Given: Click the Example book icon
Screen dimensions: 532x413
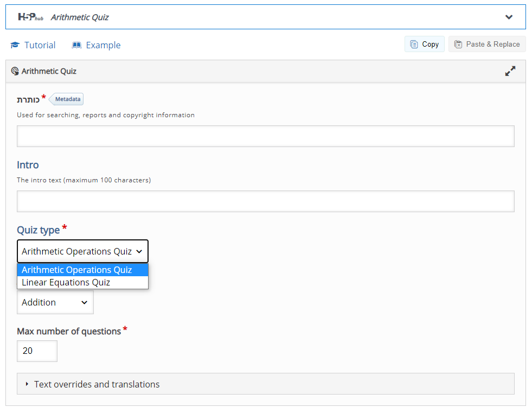Looking at the screenshot, I should (76, 45).
